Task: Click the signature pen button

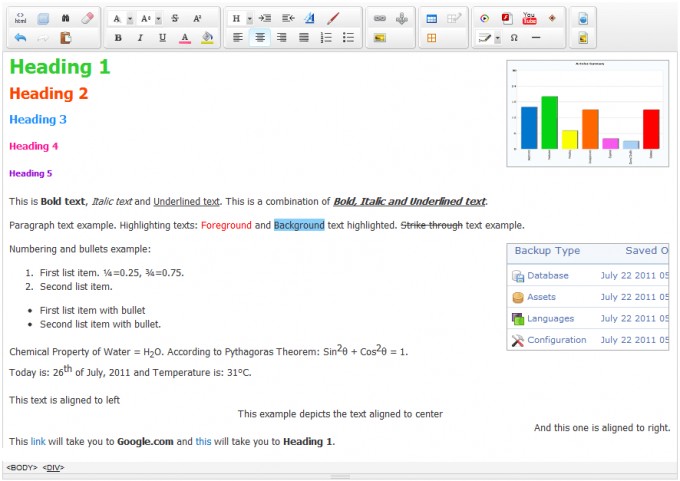Action: (x=484, y=38)
